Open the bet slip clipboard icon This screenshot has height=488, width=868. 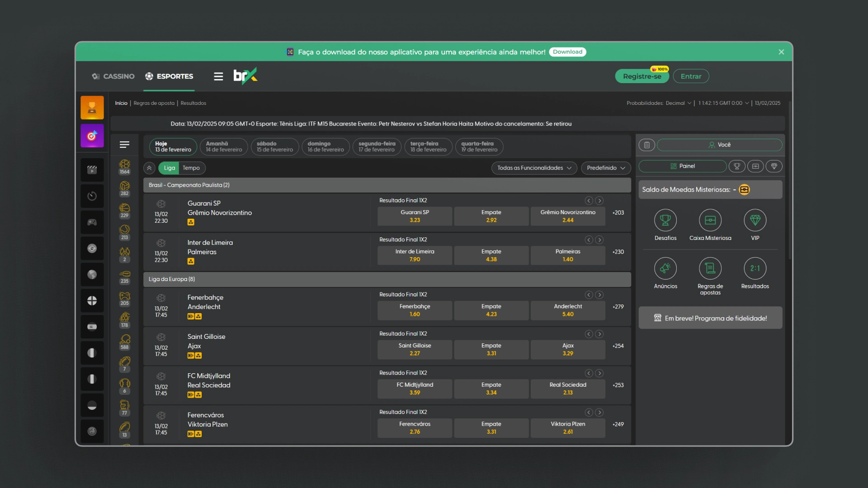click(646, 145)
